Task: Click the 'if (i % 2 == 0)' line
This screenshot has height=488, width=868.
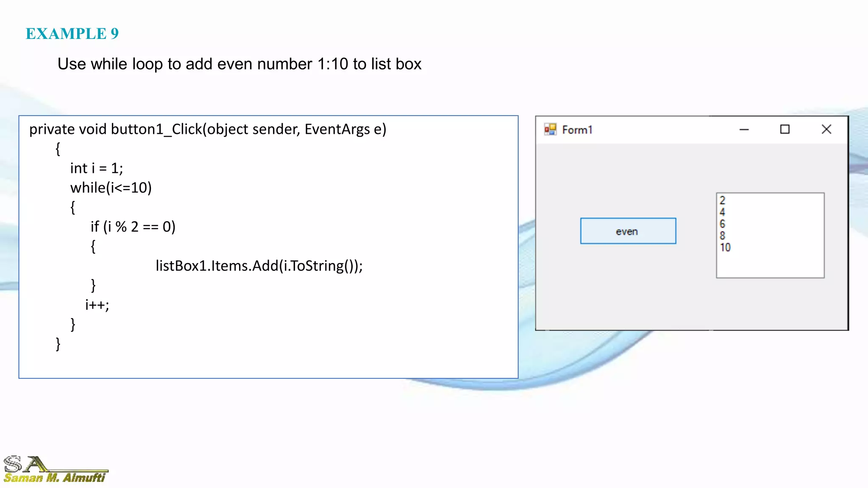Action: coord(133,227)
